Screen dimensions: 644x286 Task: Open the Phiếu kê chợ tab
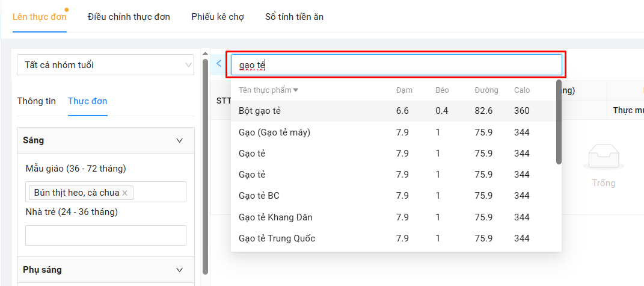[x=218, y=17]
